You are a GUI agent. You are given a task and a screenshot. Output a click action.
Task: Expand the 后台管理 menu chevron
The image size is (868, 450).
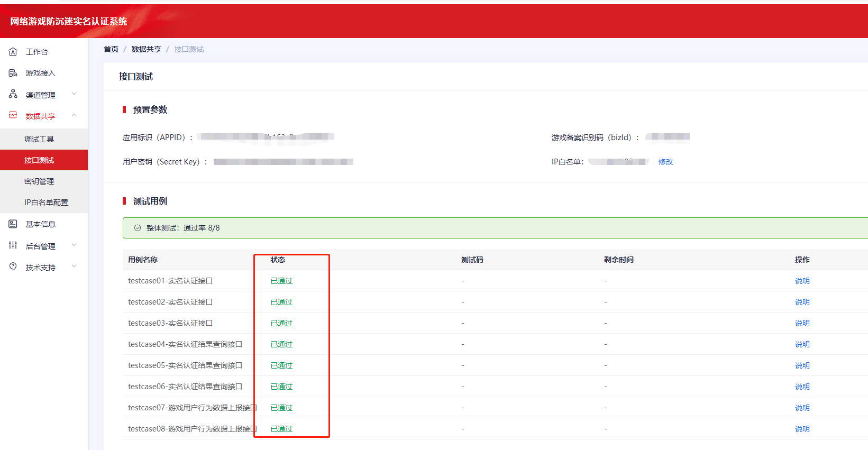pos(74,245)
